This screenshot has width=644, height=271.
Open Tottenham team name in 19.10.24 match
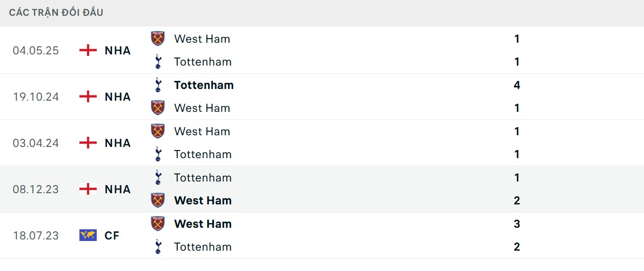click(x=204, y=85)
